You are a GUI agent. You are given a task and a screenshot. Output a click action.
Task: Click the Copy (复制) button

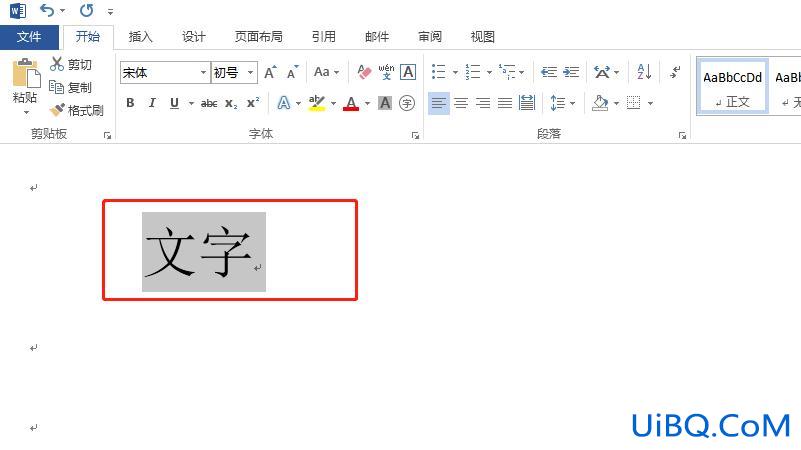(x=70, y=87)
